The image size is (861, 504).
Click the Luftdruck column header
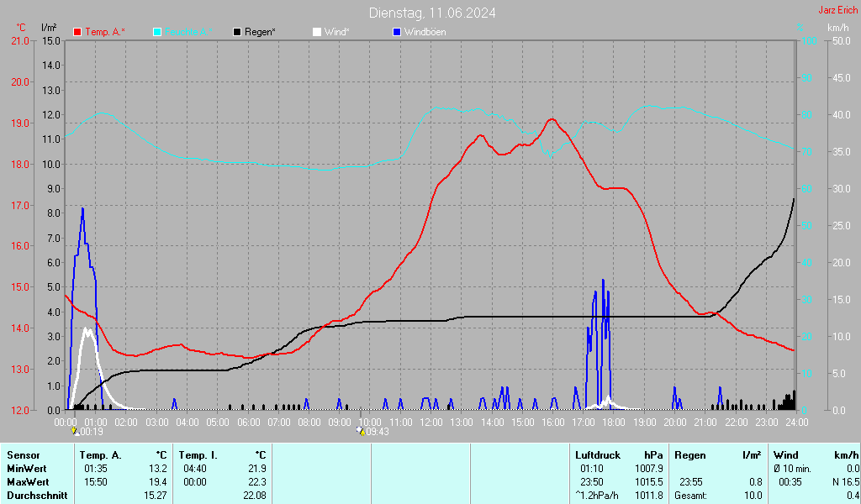pos(597,454)
